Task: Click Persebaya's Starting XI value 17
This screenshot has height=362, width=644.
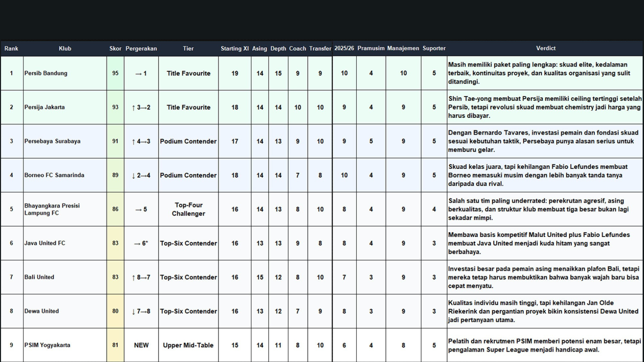Action: (x=235, y=141)
